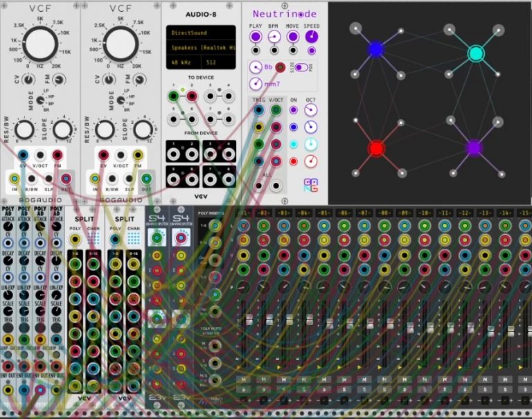Turn the left VCF large frequency knob
Image resolution: width=532 pixels, height=419 pixels.
coord(40,44)
